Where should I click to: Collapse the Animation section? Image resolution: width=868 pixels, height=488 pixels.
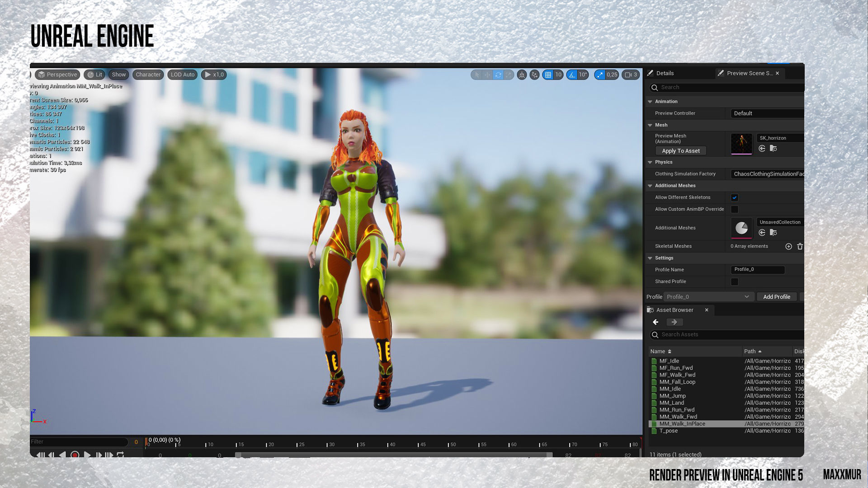click(650, 102)
